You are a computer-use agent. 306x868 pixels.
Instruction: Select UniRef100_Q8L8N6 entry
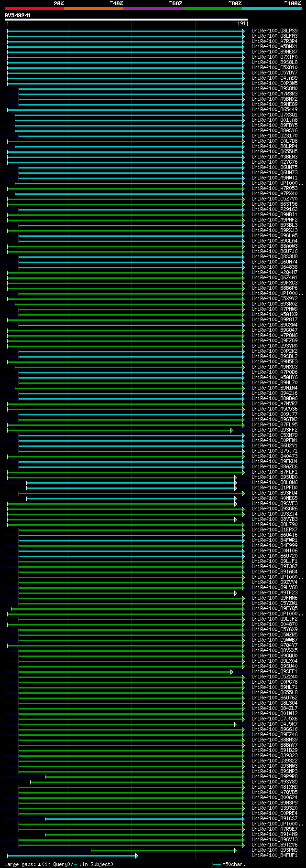coord(274,483)
